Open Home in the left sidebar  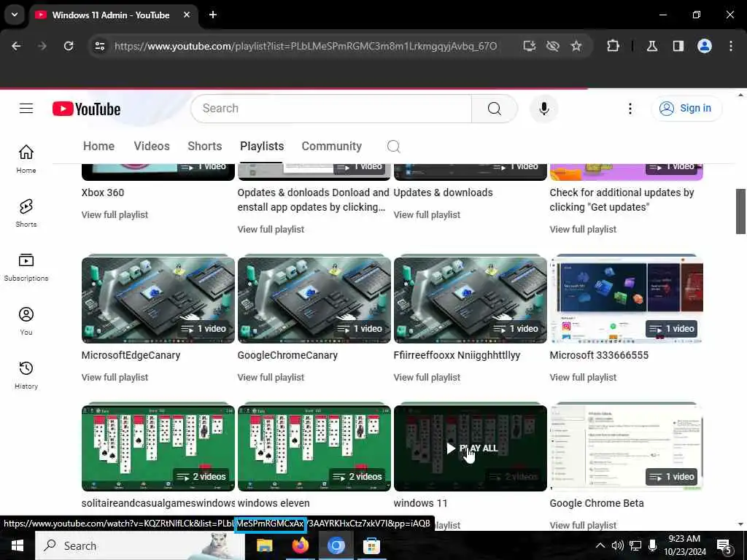[26, 159]
